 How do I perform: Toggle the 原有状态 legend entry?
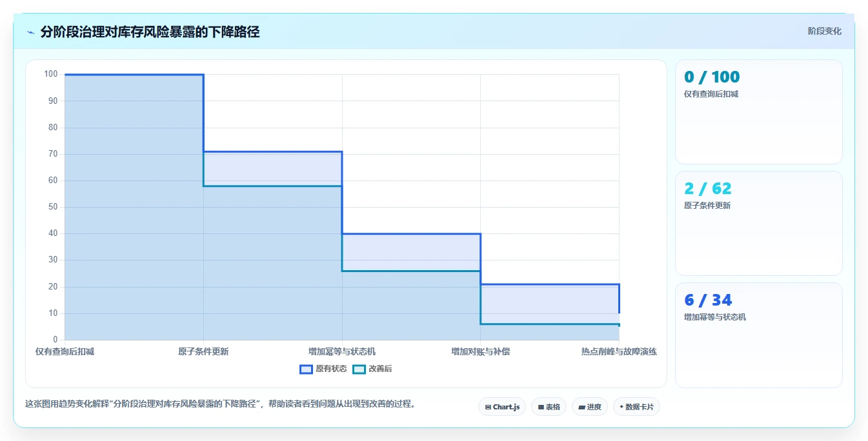point(323,369)
